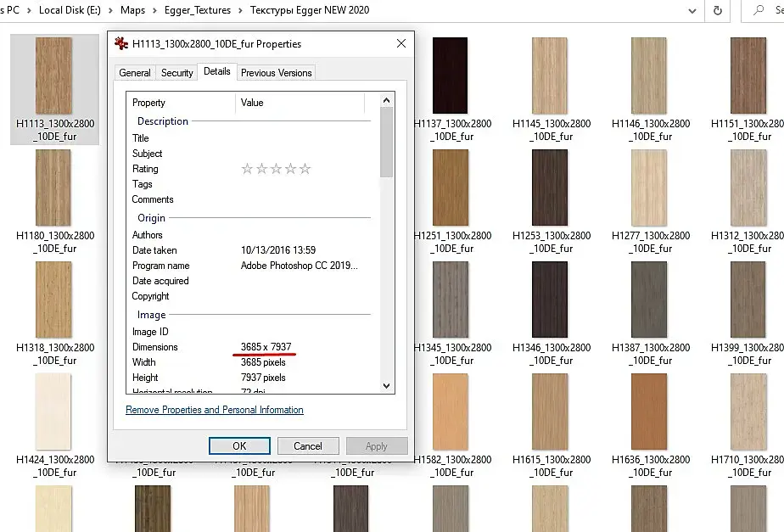Click the search magnifier icon
Viewport: 784px width, 532px height.
click(759, 10)
